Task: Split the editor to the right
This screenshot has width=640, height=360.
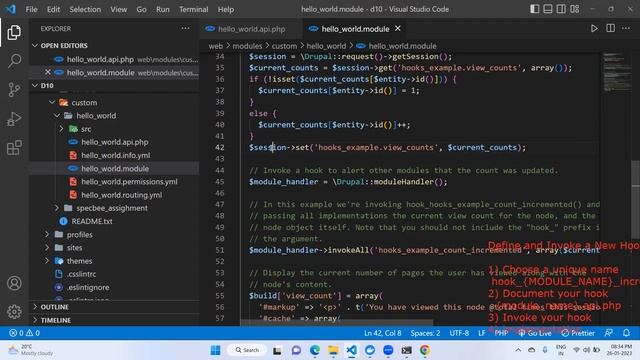Action: click(610, 28)
